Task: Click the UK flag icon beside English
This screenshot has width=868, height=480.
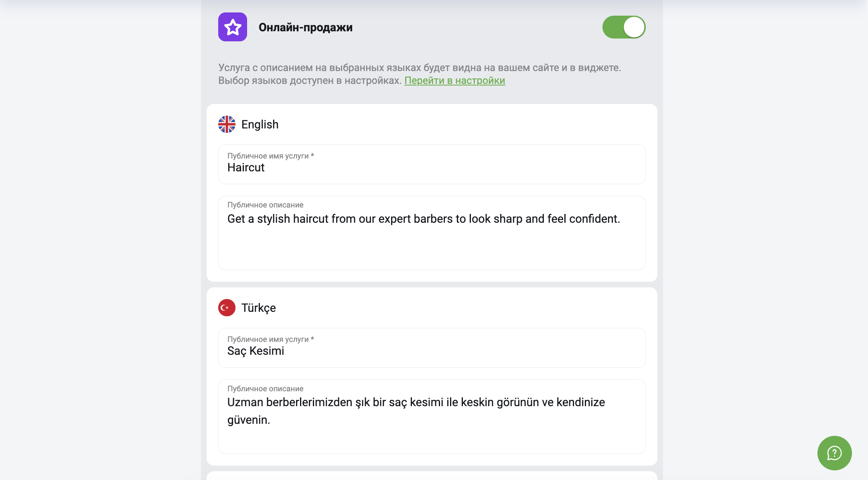Action: 227,124
